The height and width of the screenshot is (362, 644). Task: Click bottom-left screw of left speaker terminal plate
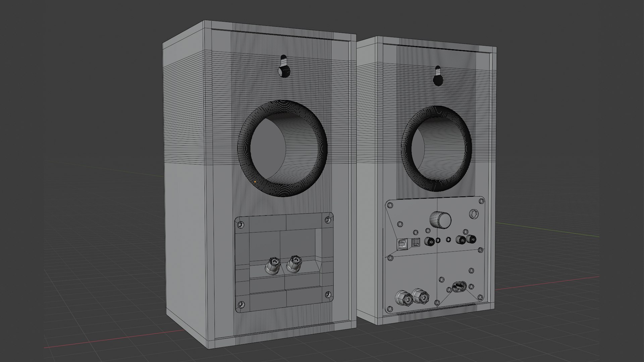coord(241,305)
